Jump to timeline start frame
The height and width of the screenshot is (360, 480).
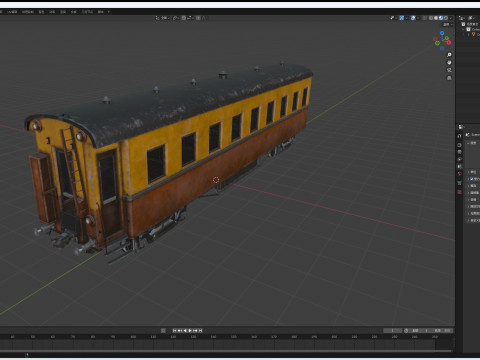point(174,330)
